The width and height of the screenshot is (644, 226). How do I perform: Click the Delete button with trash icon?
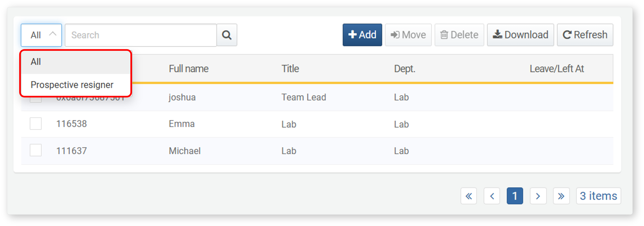(459, 35)
